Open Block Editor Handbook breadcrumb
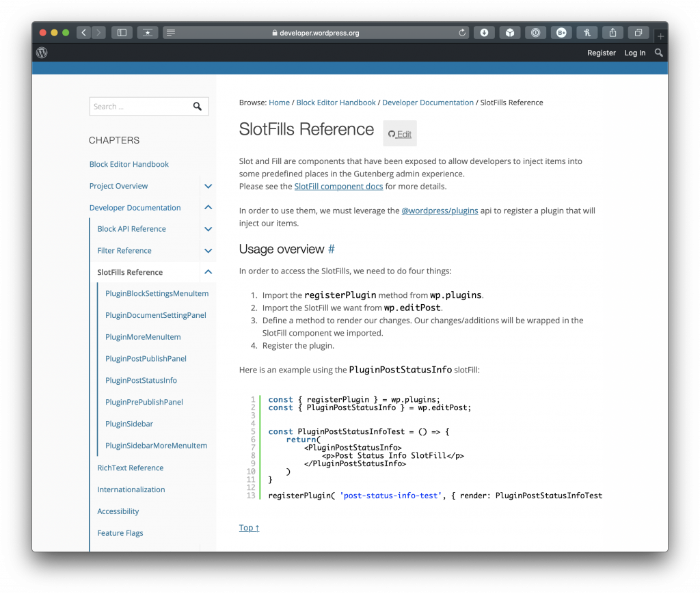Screen dimensions: 700x594 click(336, 103)
